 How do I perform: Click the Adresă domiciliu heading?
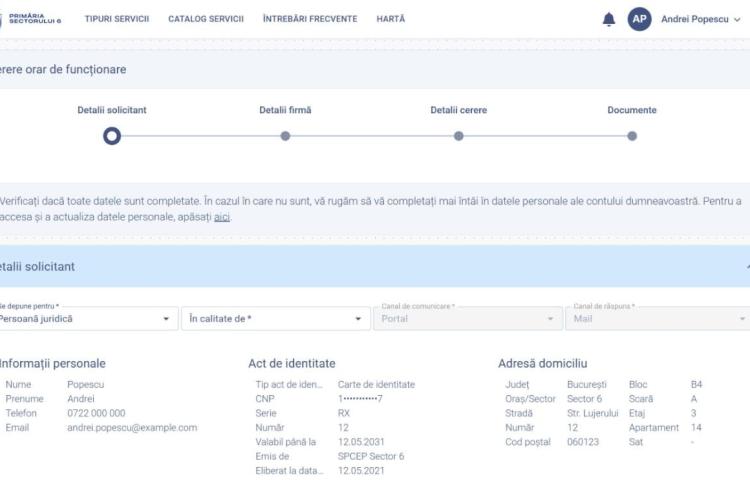point(542,364)
